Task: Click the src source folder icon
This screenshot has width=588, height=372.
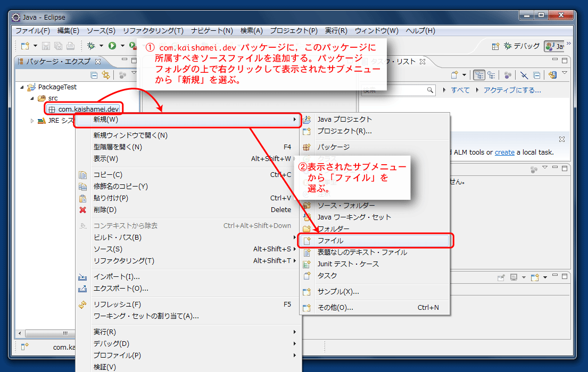Action: [42, 98]
